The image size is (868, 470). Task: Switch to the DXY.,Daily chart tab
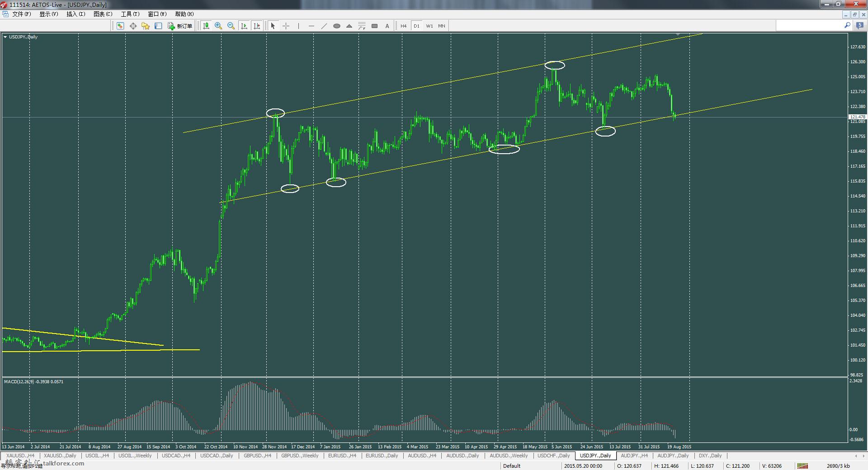tap(710, 456)
